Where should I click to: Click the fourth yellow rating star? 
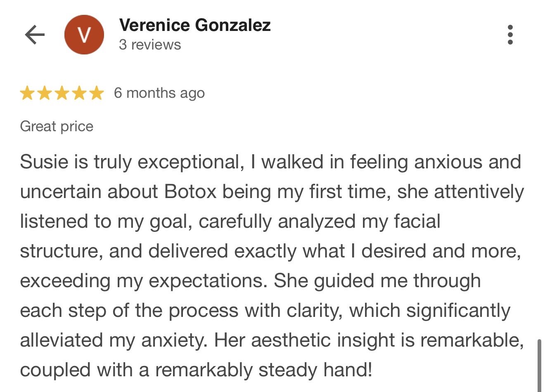tap(79, 93)
